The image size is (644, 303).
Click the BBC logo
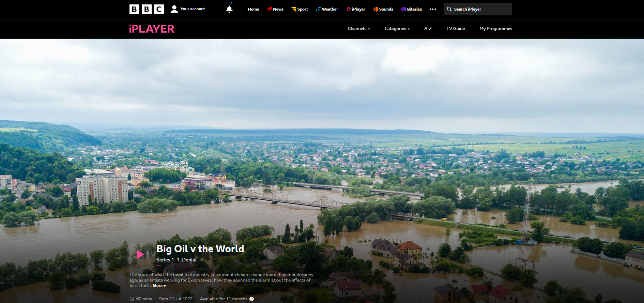pyautogui.click(x=147, y=9)
